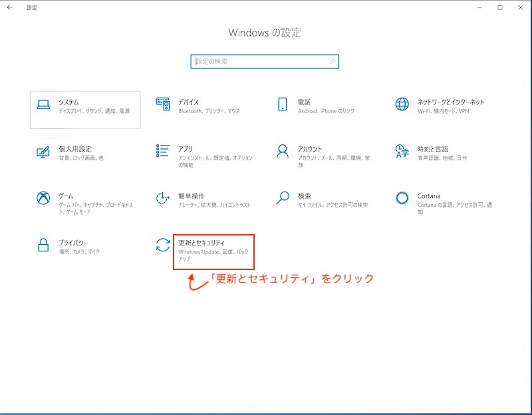This screenshot has width=532, height=415.
Task: Open the 検索 settings title
Action: (305, 196)
